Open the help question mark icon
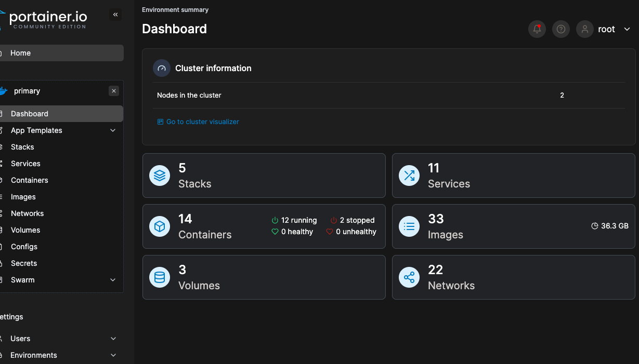Viewport: 639px width, 364px height. pyautogui.click(x=560, y=29)
